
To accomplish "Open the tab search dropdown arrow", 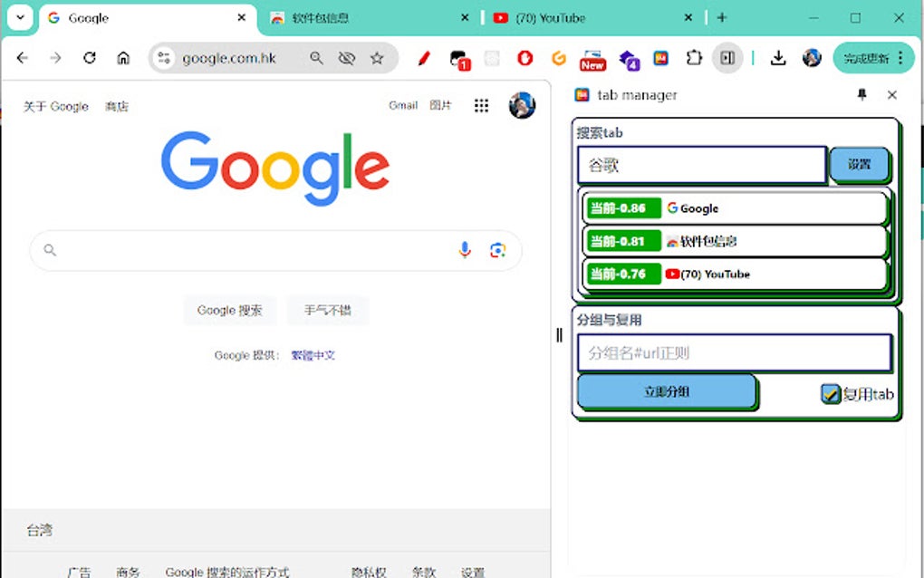I will click(x=20, y=17).
